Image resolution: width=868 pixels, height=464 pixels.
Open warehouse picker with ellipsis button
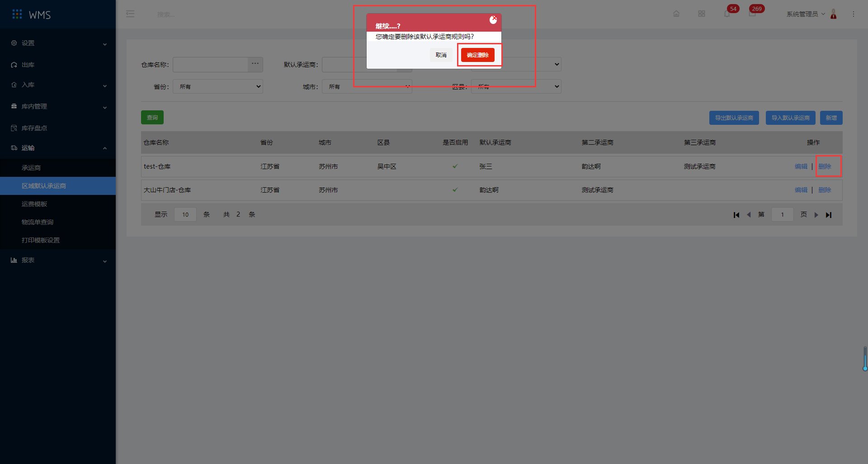pos(255,65)
